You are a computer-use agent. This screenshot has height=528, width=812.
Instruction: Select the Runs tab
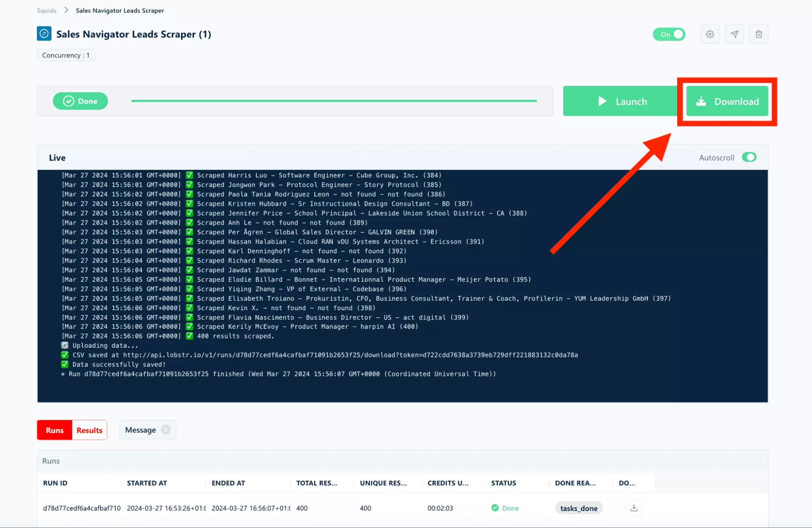(x=54, y=430)
